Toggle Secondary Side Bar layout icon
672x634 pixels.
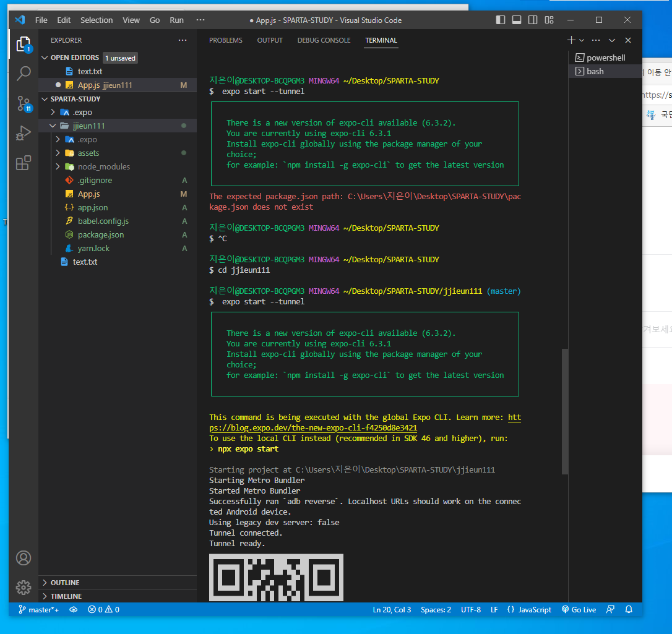point(533,20)
